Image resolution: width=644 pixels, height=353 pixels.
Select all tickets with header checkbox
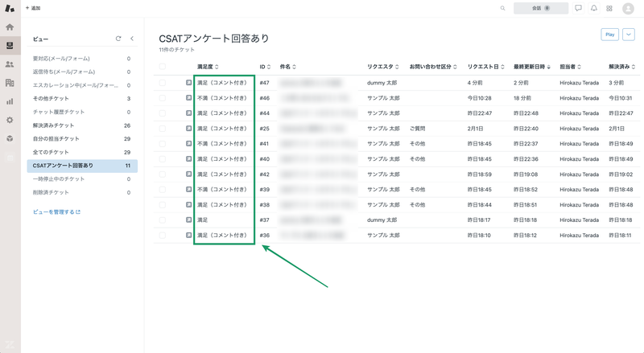click(x=163, y=67)
